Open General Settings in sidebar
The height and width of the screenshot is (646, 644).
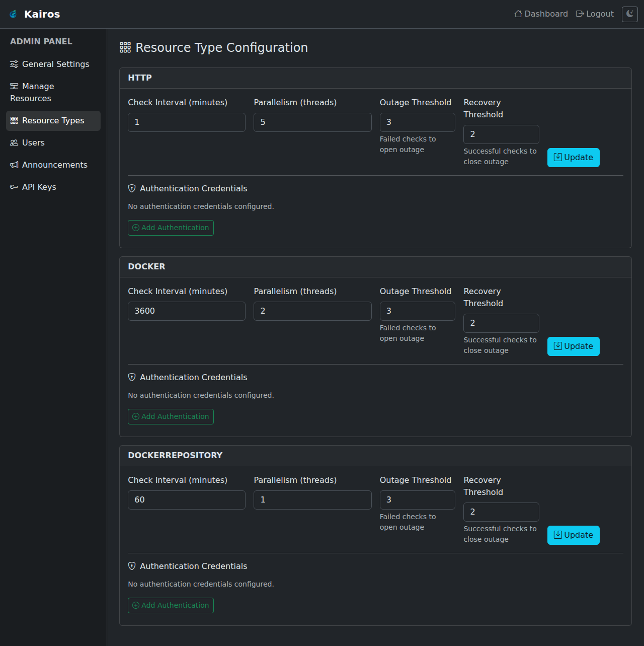click(x=53, y=64)
